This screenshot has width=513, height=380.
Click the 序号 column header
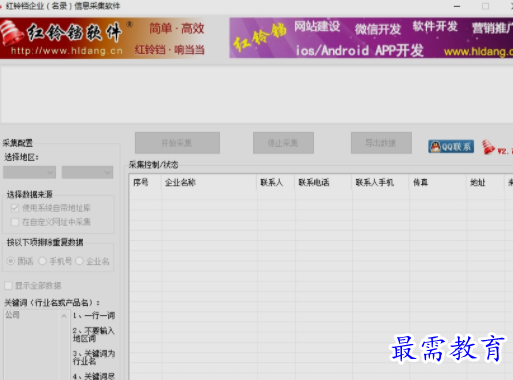click(x=145, y=183)
